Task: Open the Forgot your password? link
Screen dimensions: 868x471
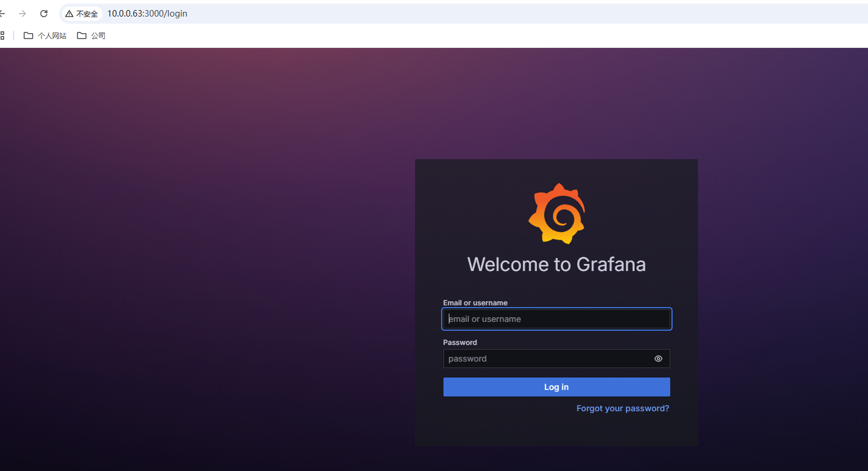Action: pyautogui.click(x=622, y=408)
